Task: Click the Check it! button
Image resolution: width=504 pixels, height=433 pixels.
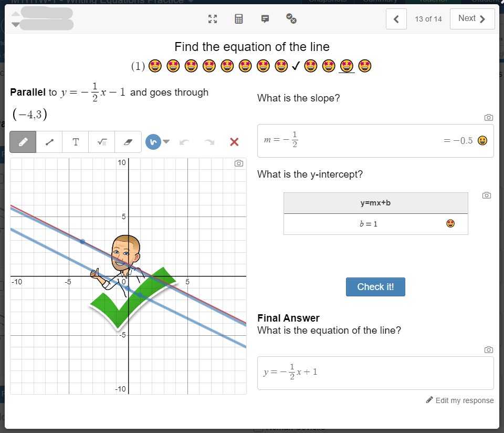Action: (375, 287)
